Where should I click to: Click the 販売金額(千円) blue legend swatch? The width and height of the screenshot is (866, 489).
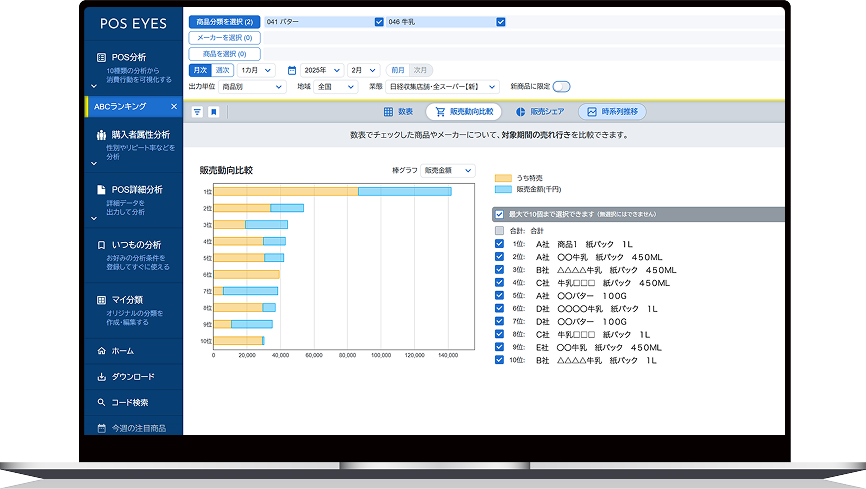(503, 190)
